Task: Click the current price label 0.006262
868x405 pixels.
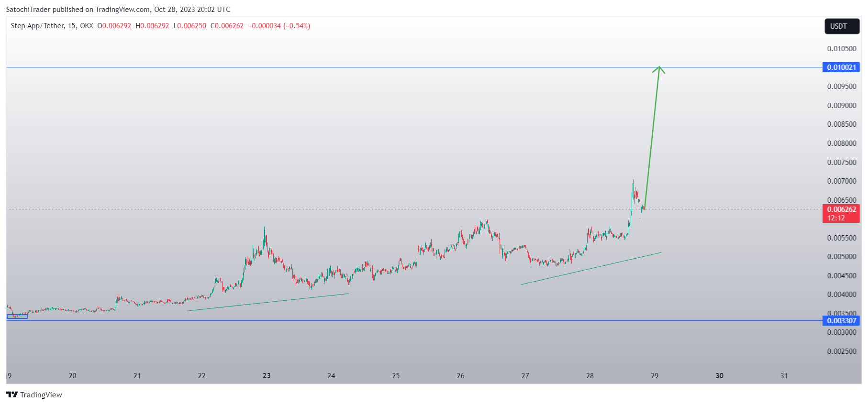Action: coord(841,209)
